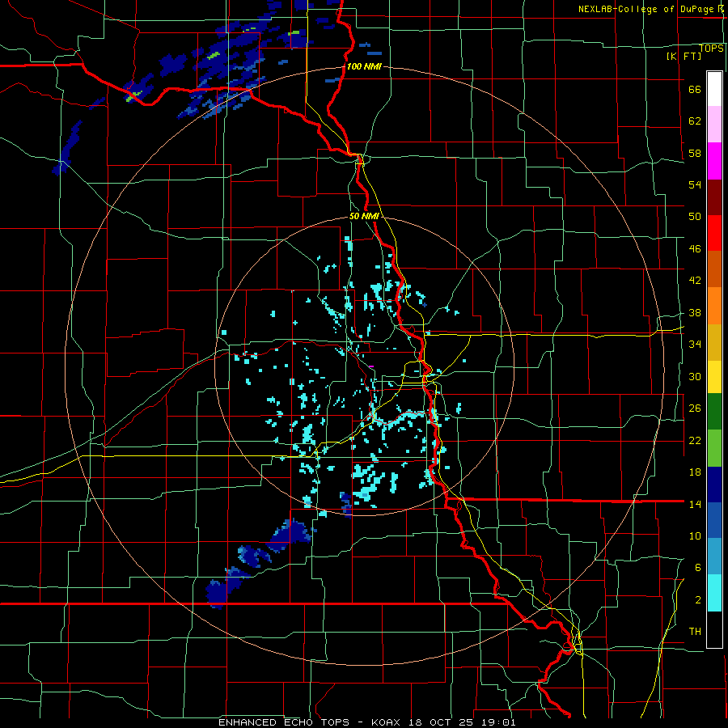728x728 pixels.
Task: Click the ENHANCED ECHO TOPS caption
Action: 284,722
